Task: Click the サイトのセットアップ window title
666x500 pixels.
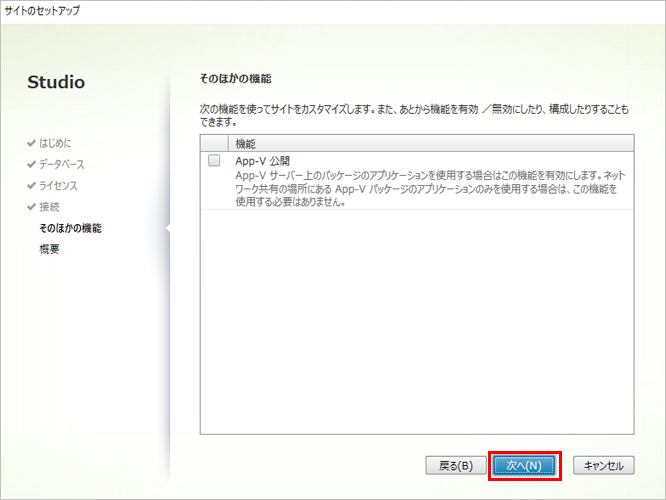Action: coord(43,10)
